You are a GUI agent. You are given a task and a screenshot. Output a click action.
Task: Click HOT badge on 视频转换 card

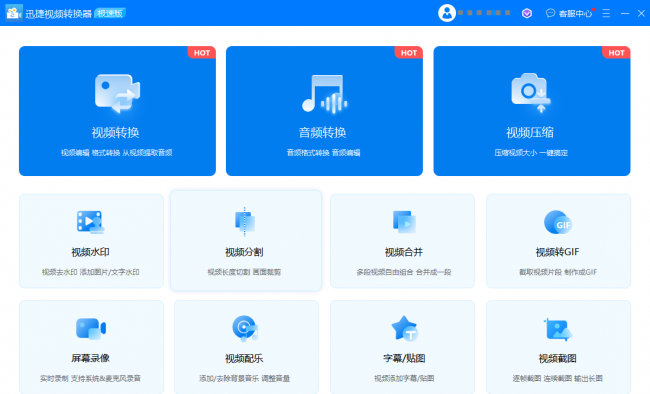[202, 53]
